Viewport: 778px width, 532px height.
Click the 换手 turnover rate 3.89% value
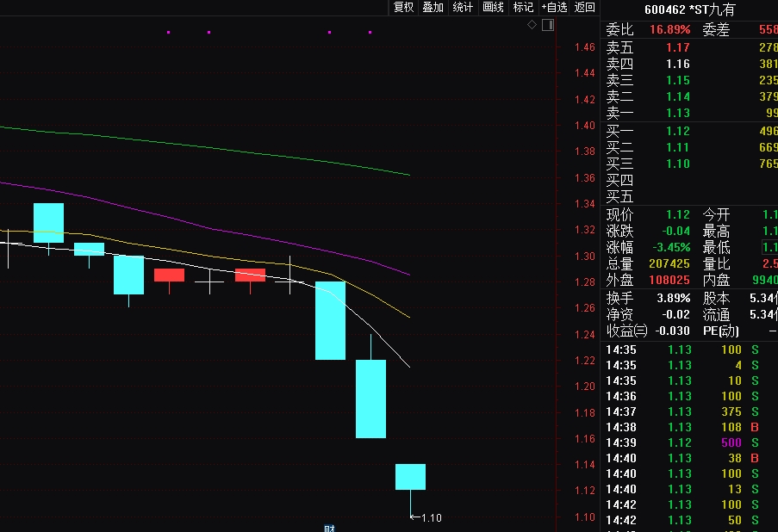point(673,298)
